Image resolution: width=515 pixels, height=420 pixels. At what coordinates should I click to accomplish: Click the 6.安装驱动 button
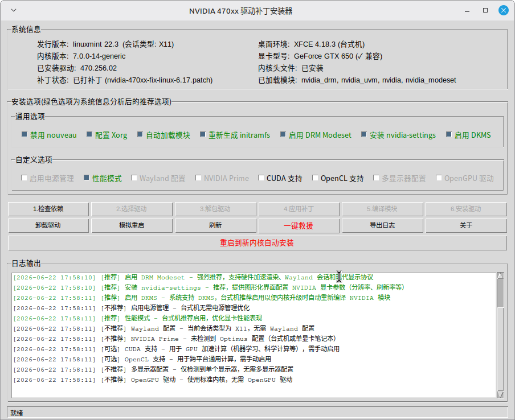click(x=466, y=209)
